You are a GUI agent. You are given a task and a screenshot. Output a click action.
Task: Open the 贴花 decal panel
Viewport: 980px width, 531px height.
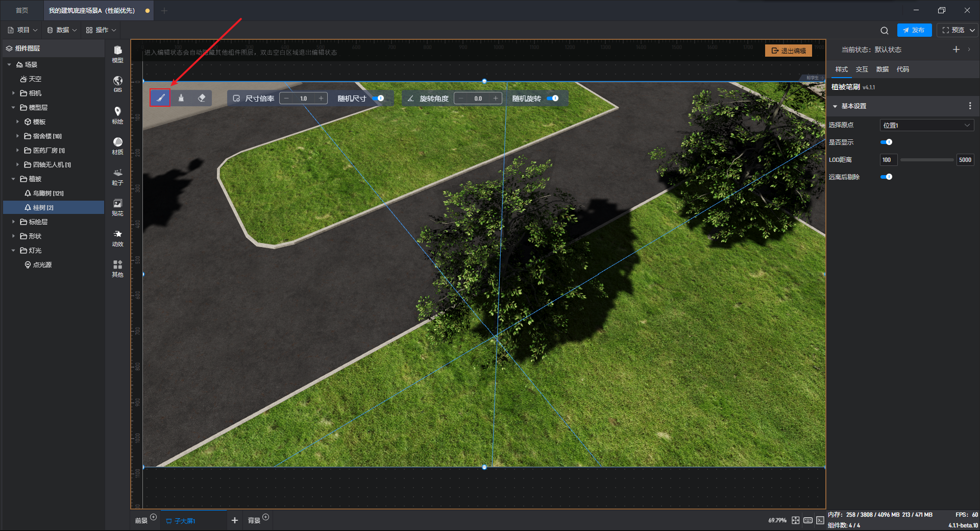tap(117, 206)
